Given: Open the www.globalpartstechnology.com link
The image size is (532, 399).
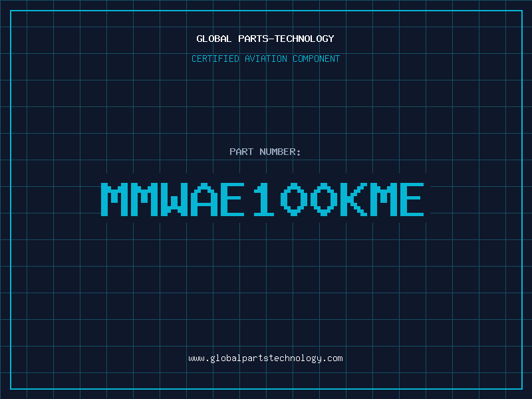Looking at the screenshot, I should (265, 358).
